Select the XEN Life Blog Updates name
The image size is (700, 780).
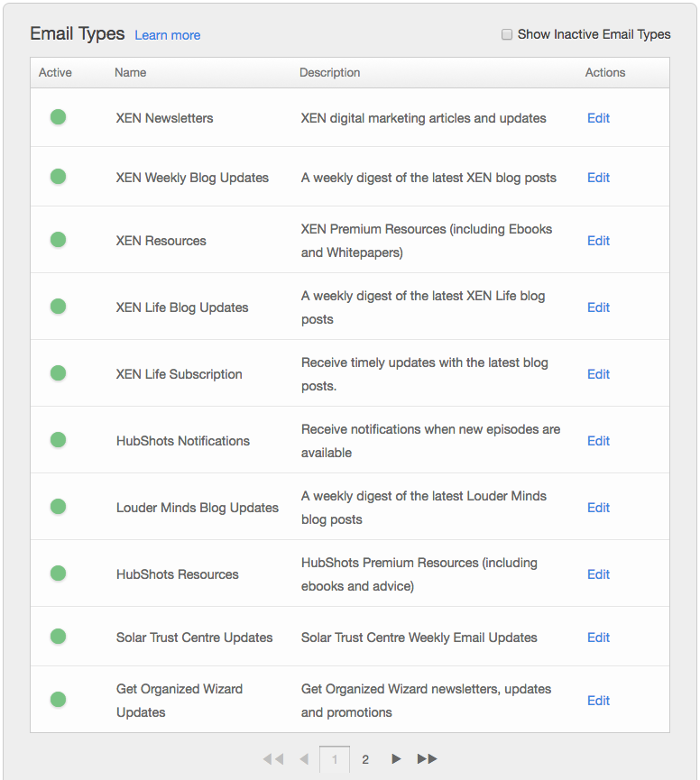(182, 307)
